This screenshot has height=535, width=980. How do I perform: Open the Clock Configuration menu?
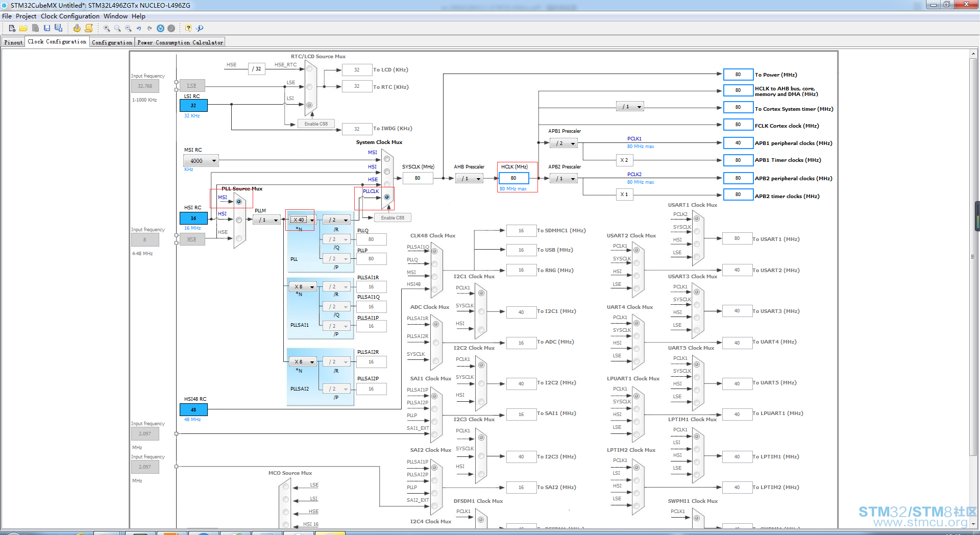(x=70, y=16)
